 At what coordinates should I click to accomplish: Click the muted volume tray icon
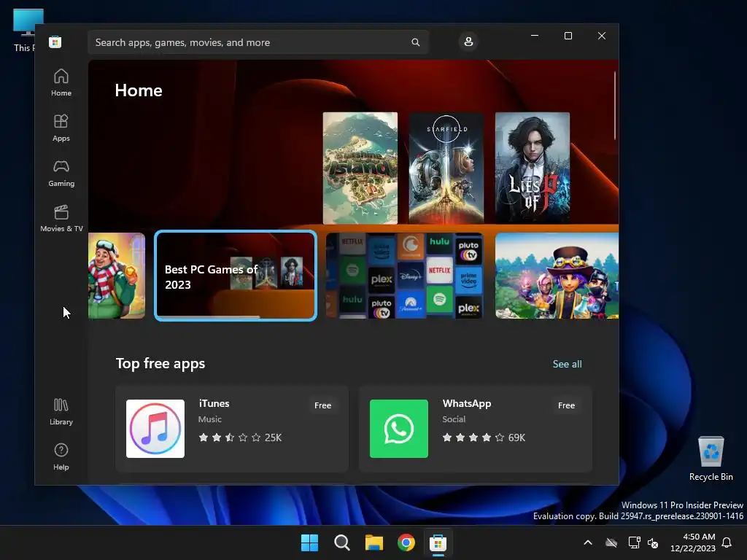(653, 542)
